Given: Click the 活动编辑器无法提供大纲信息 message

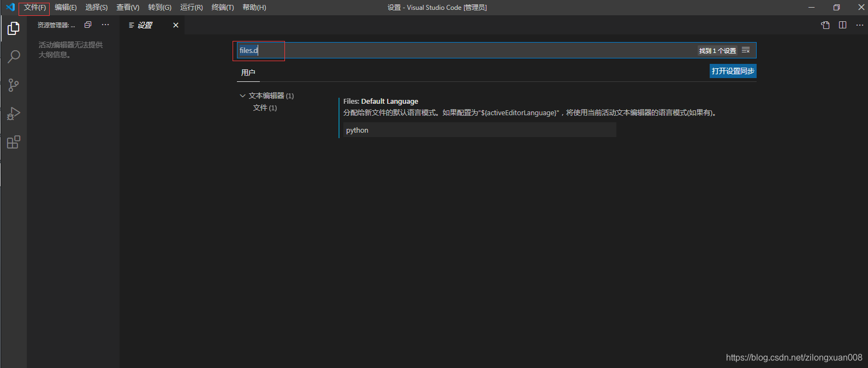Looking at the screenshot, I should click(70, 50).
